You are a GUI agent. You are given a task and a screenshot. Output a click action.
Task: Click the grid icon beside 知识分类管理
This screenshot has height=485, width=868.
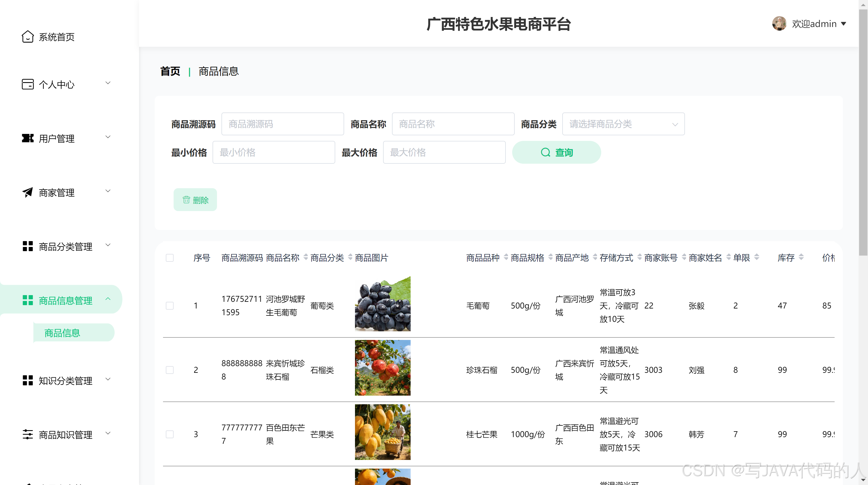pos(28,380)
